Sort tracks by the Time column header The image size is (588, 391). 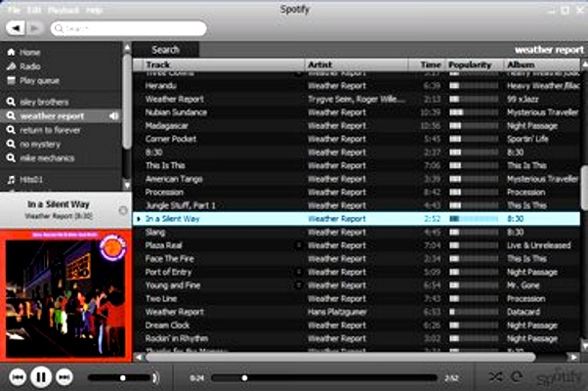pos(430,65)
